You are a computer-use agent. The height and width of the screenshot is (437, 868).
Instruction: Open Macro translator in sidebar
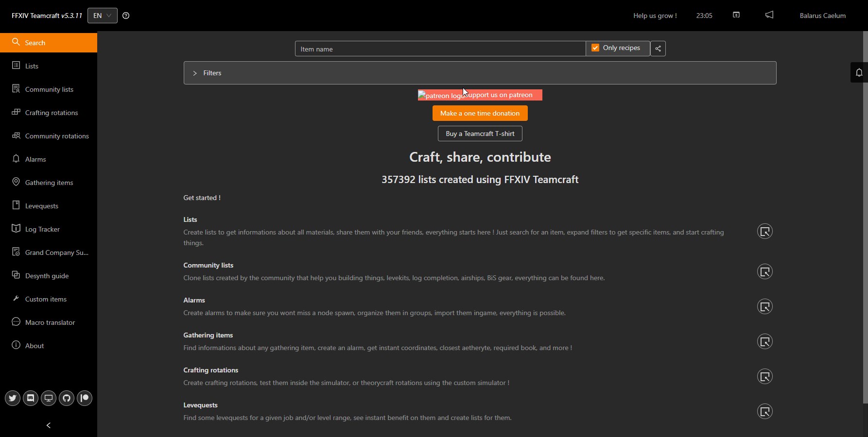pyautogui.click(x=49, y=322)
